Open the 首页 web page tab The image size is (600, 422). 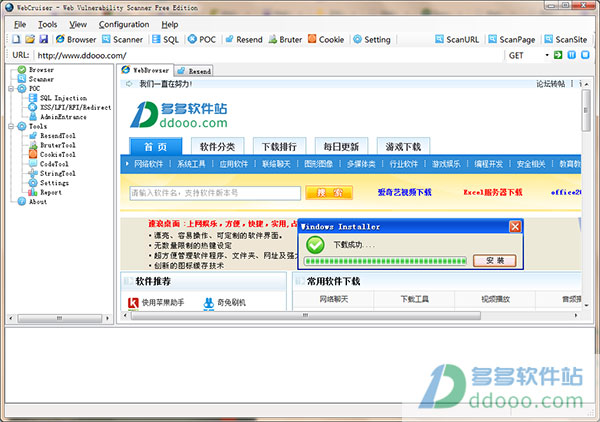tap(156, 146)
